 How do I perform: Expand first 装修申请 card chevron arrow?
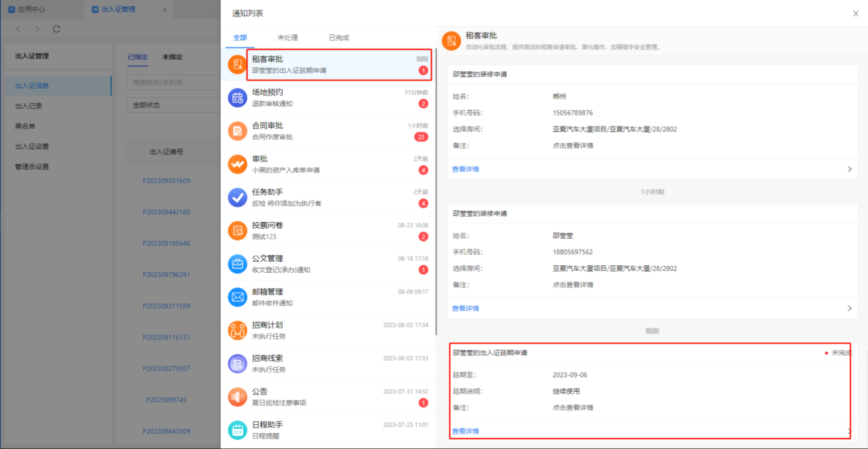click(x=849, y=169)
